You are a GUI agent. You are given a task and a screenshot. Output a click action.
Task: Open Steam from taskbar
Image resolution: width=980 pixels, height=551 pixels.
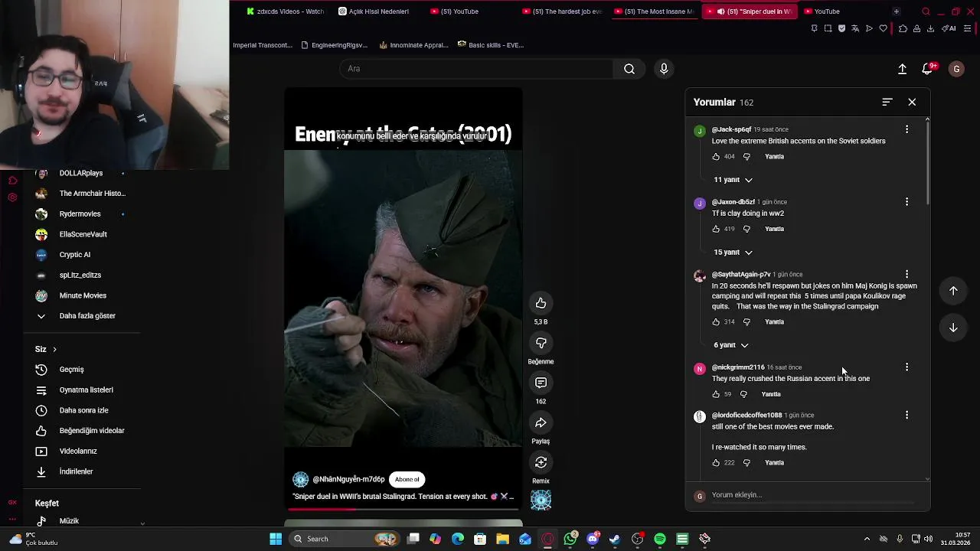tap(615, 539)
